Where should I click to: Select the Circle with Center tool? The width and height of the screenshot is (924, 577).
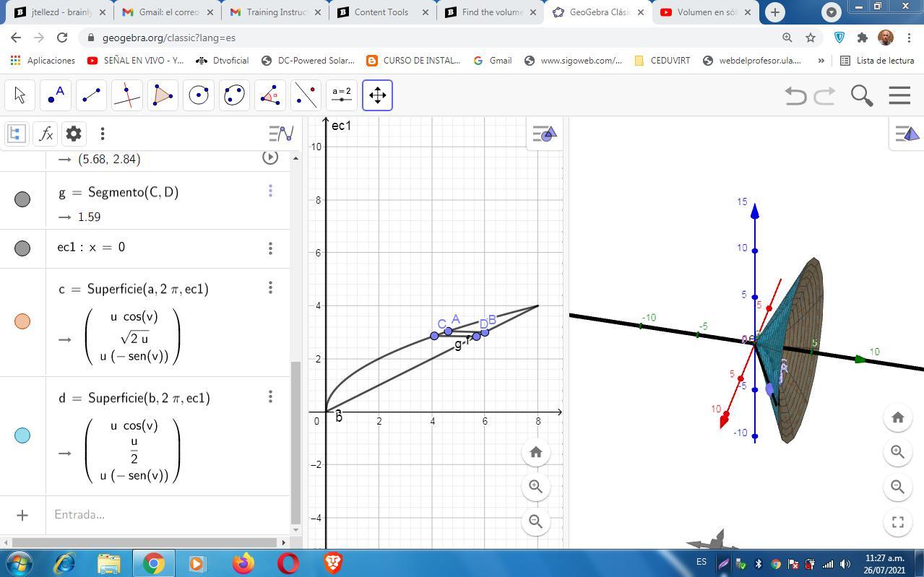tap(199, 95)
